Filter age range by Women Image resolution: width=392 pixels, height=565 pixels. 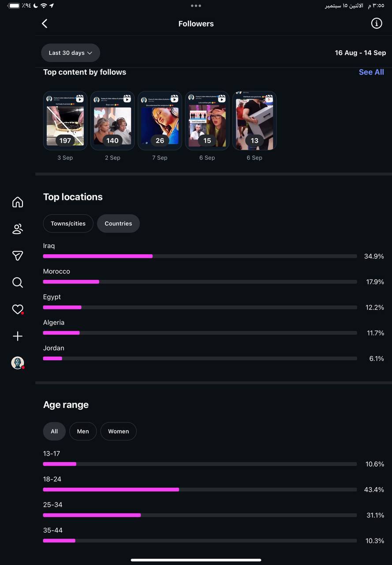click(x=119, y=431)
